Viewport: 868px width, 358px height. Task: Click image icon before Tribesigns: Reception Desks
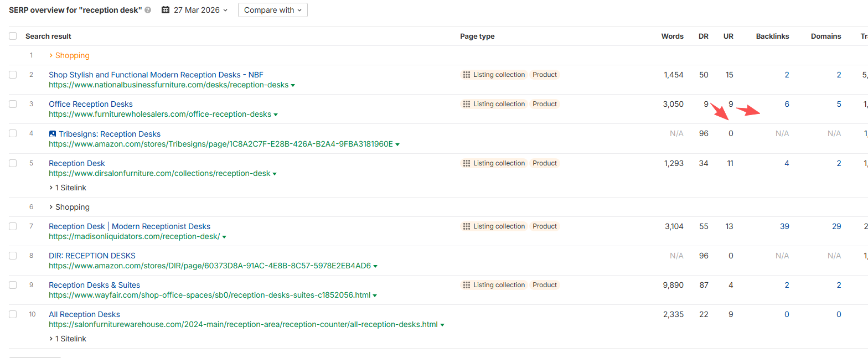click(x=53, y=134)
